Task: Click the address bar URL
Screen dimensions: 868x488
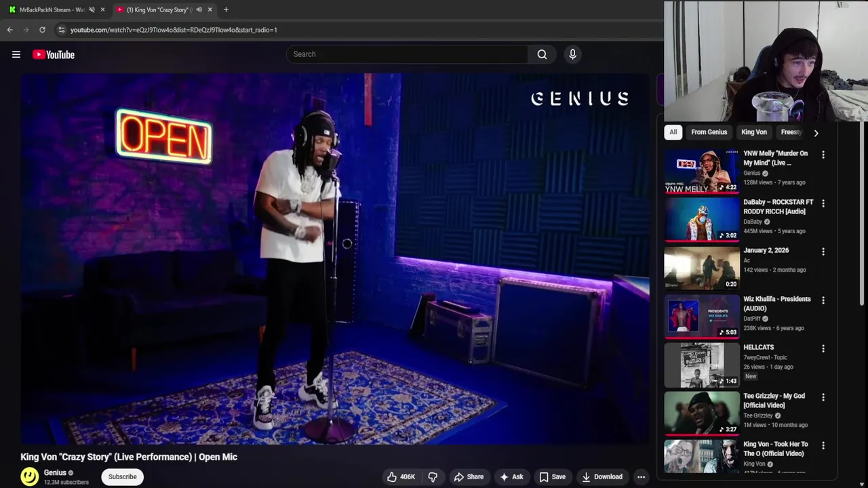Action: point(174,30)
